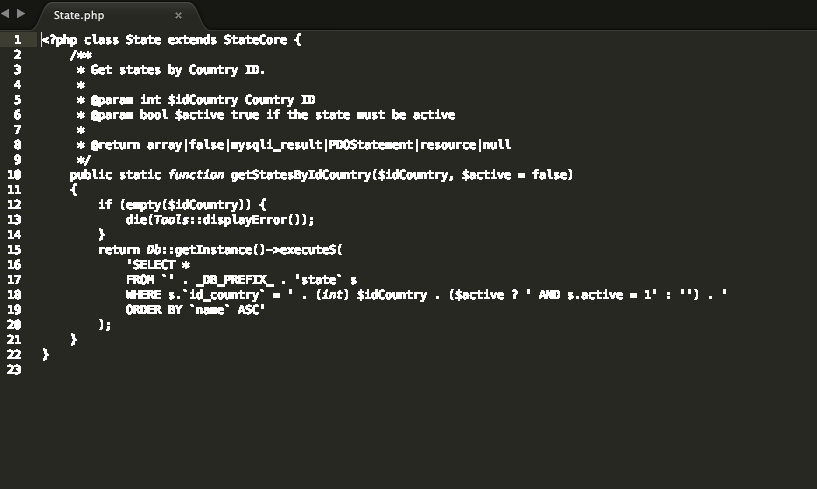
Task: Click line number 15 in gutter
Action: pyautogui.click(x=14, y=250)
